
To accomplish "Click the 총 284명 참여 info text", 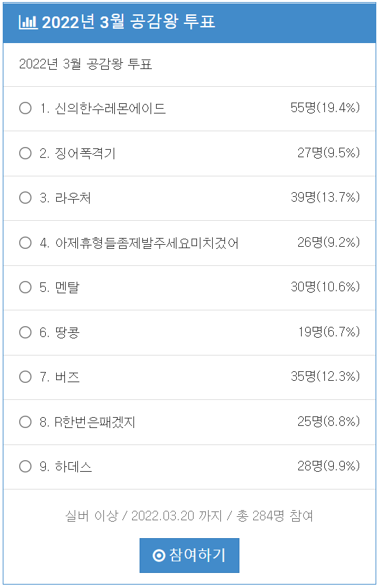I will pyautogui.click(x=275, y=516).
